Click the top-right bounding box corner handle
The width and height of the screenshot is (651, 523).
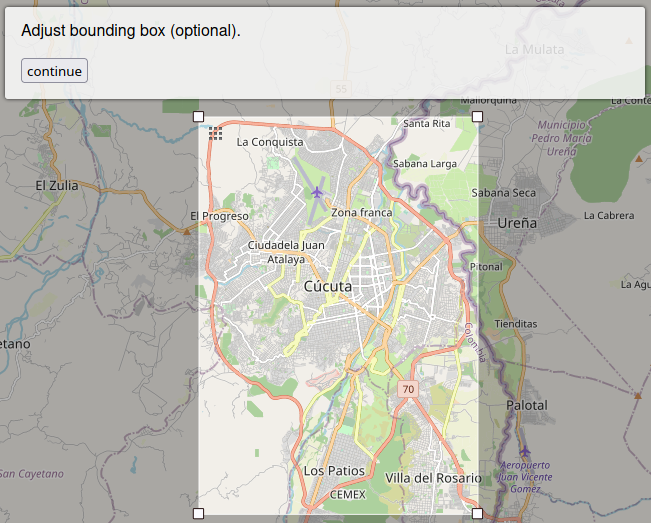pos(477,117)
